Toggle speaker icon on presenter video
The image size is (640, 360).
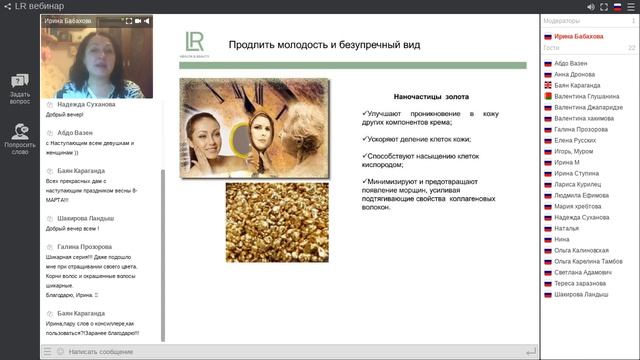[147, 21]
